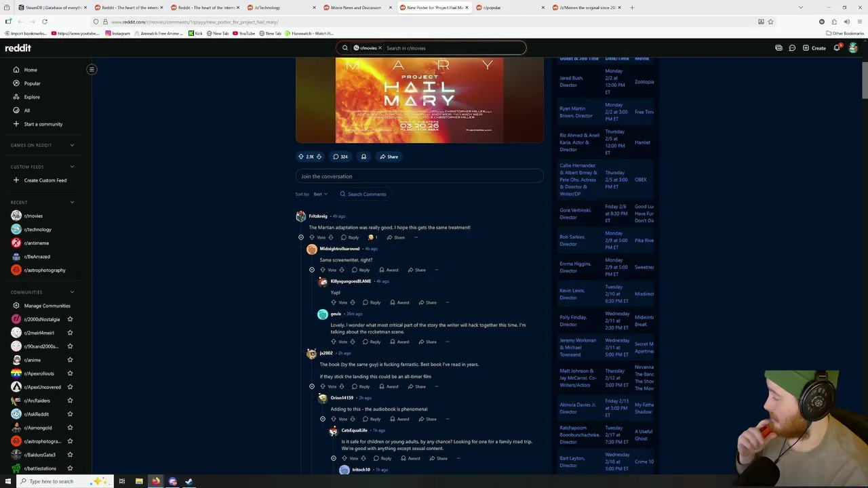Share geuis's comment

tap(427, 342)
